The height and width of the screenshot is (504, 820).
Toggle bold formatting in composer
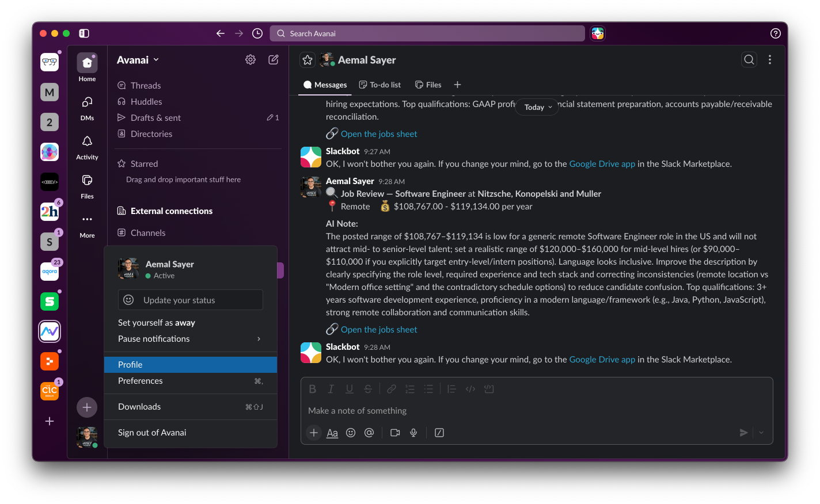point(313,389)
